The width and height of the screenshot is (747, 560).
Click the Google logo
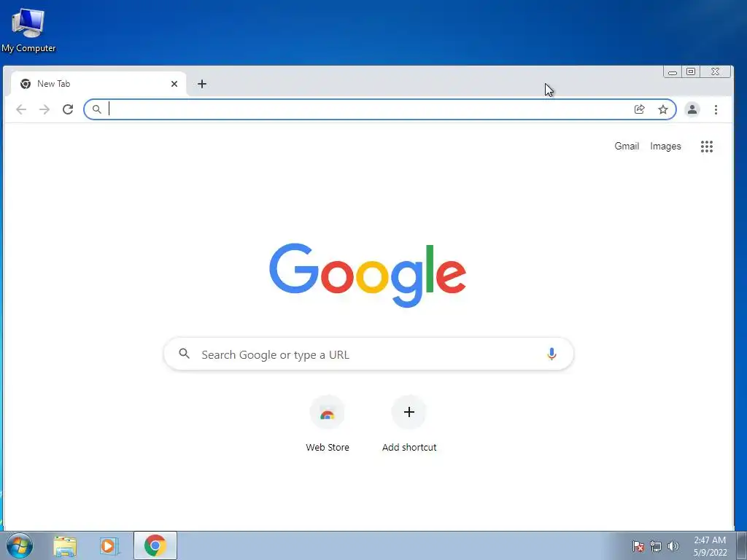click(x=368, y=275)
